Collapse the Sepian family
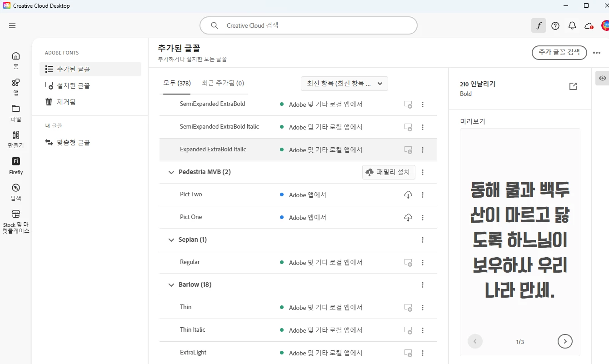 coord(171,240)
